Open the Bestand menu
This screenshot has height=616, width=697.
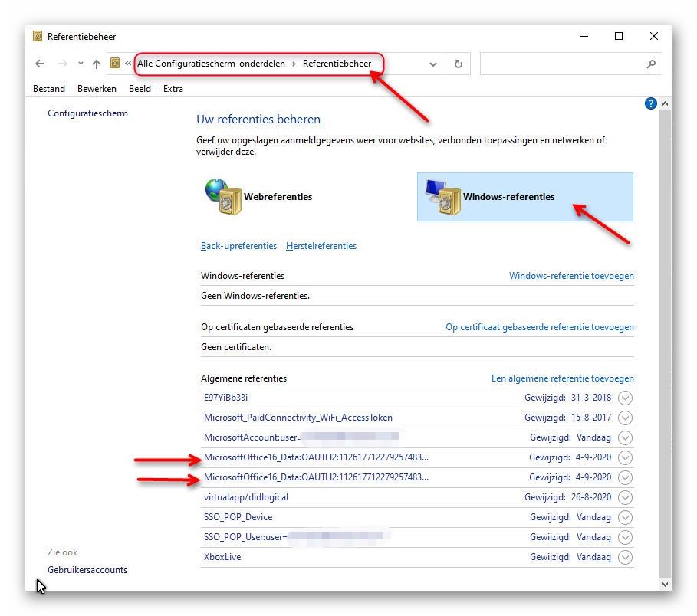point(49,89)
